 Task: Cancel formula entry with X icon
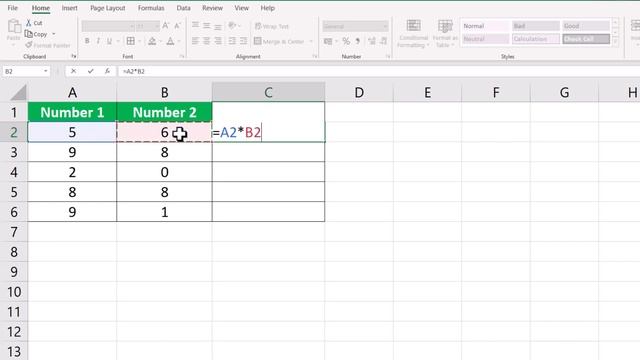click(73, 71)
